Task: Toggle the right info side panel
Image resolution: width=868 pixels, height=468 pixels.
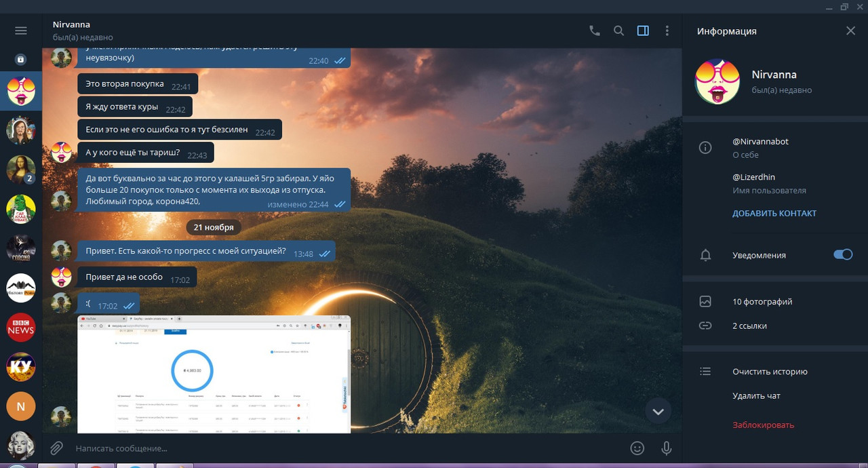Action: [x=643, y=31]
